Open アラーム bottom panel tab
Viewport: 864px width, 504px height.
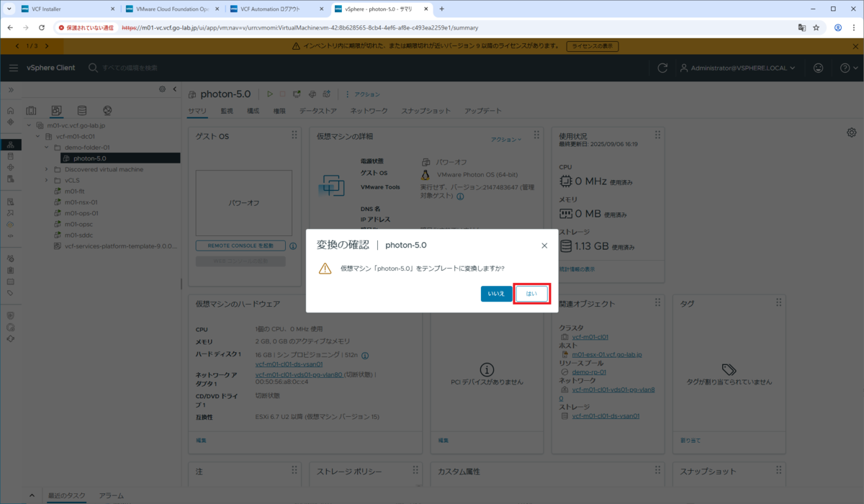click(111, 495)
